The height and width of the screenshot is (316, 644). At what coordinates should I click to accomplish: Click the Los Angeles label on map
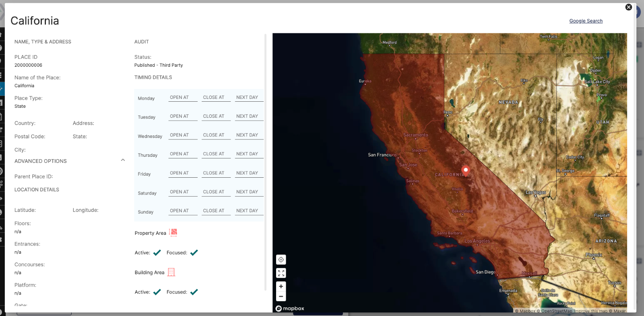click(x=477, y=241)
